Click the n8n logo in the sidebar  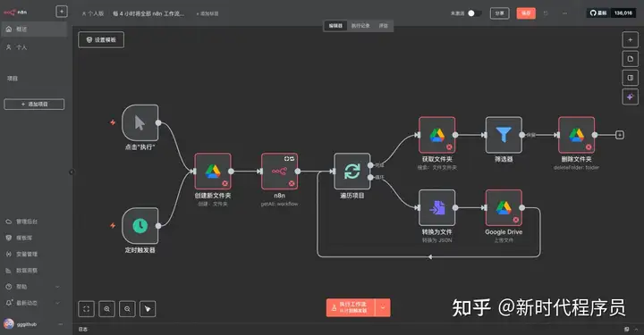pyautogui.click(x=15, y=12)
